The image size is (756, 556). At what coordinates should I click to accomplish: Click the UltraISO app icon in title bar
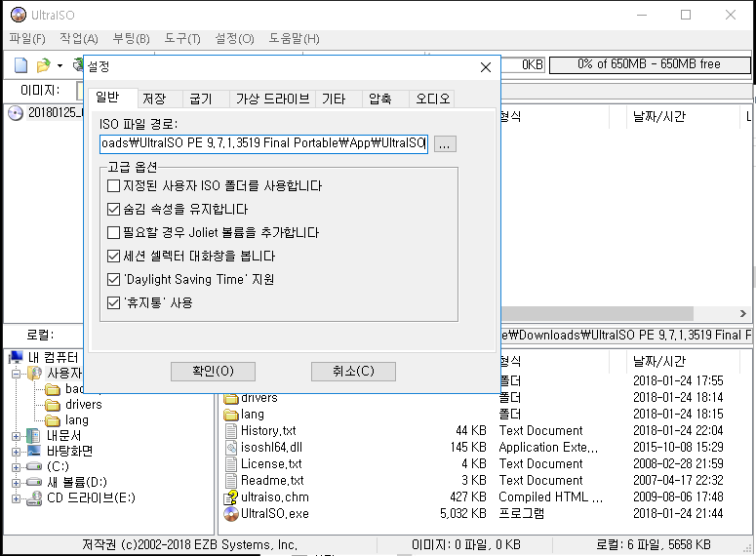click(x=19, y=15)
